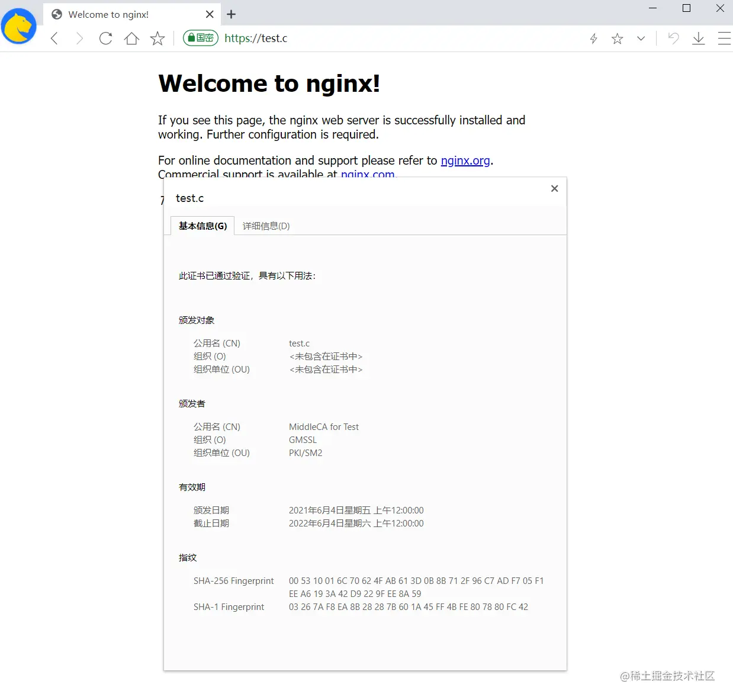Viewport: 733px width, 700px height.
Task: Go forward with the forward arrow
Action: click(x=79, y=38)
